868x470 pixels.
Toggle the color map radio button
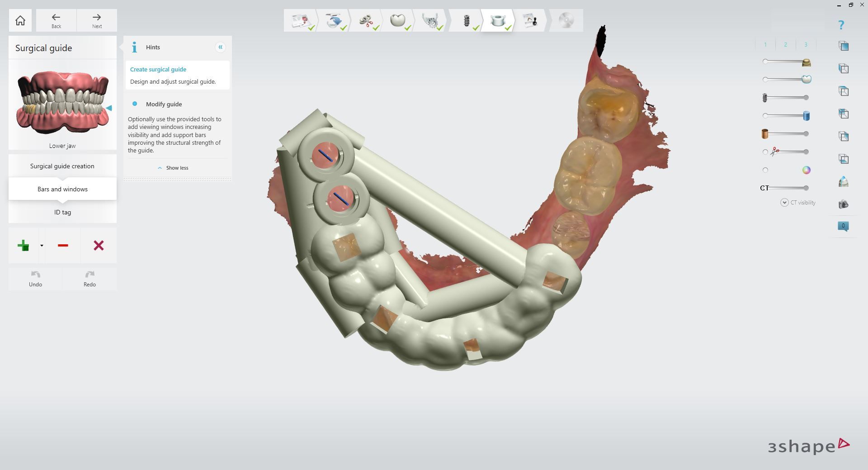[765, 170]
